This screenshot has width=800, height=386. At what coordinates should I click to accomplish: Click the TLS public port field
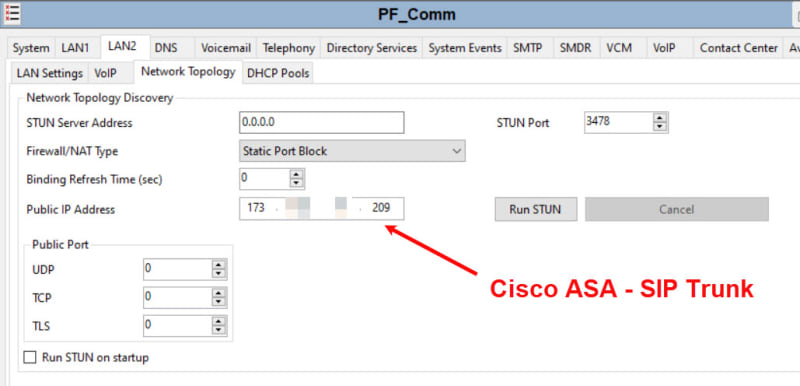(177, 326)
